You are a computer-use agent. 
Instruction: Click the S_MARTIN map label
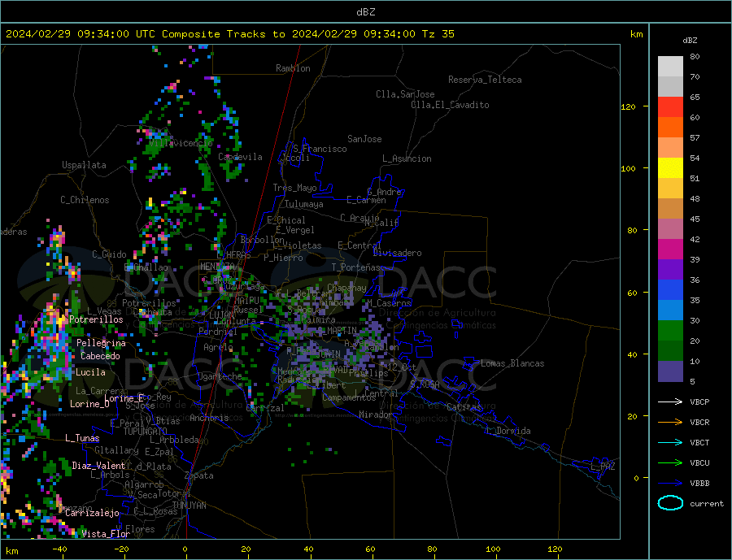[337, 331]
